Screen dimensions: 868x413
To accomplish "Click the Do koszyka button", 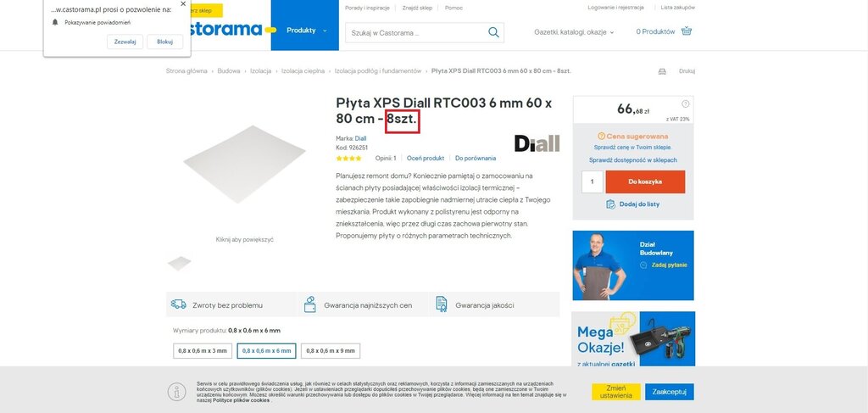I will pos(645,181).
